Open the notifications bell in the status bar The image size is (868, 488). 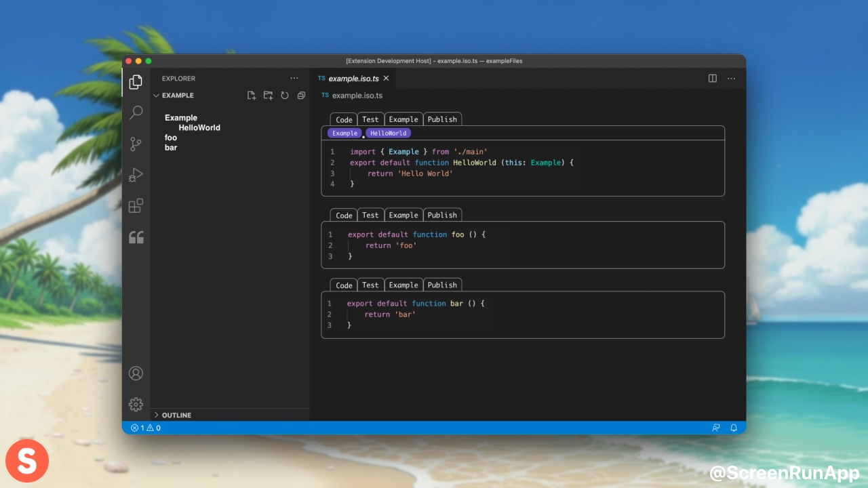point(733,428)
